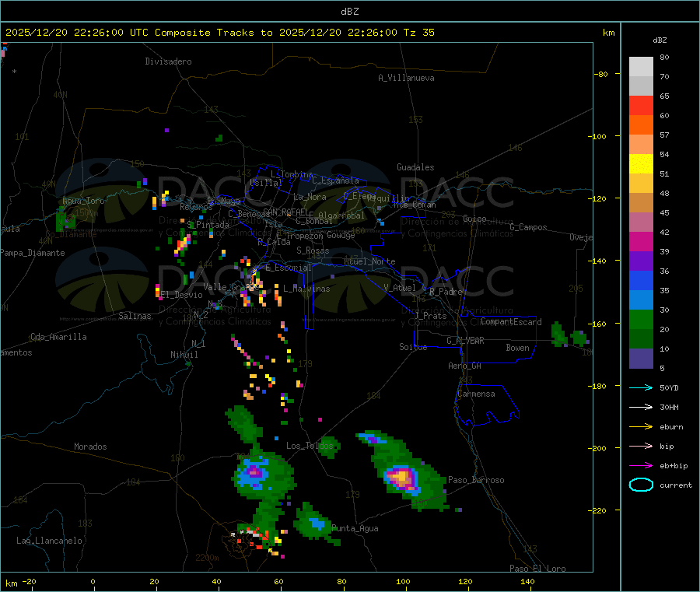Click the 'Soitue' map label

tap(413, 347)
